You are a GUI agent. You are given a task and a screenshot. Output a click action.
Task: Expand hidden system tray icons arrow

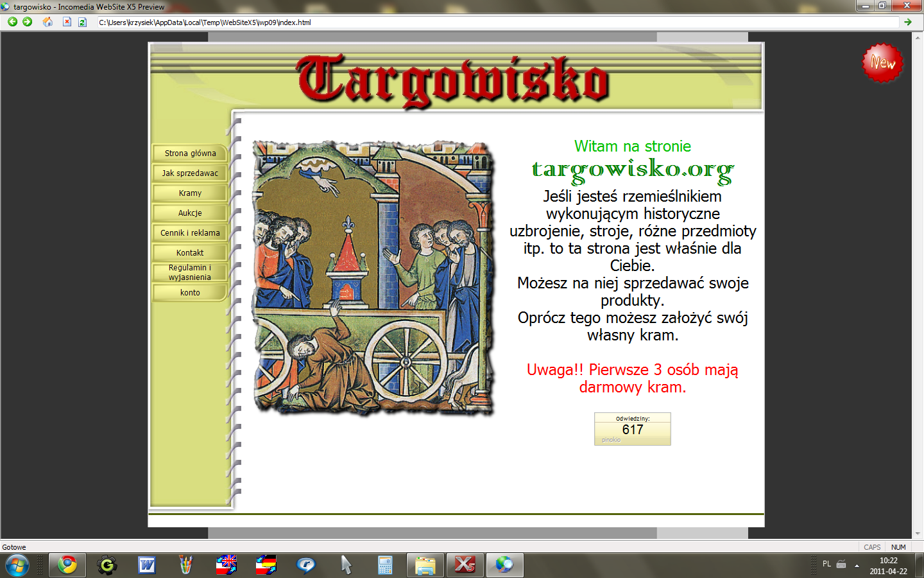tap(857, 565)
